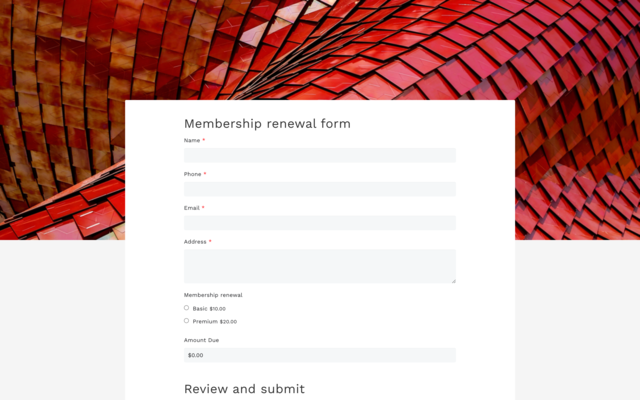This screenshot has width=640, height=400.
Task: Click inside the Address text area
Action: [x=320, y=266]
